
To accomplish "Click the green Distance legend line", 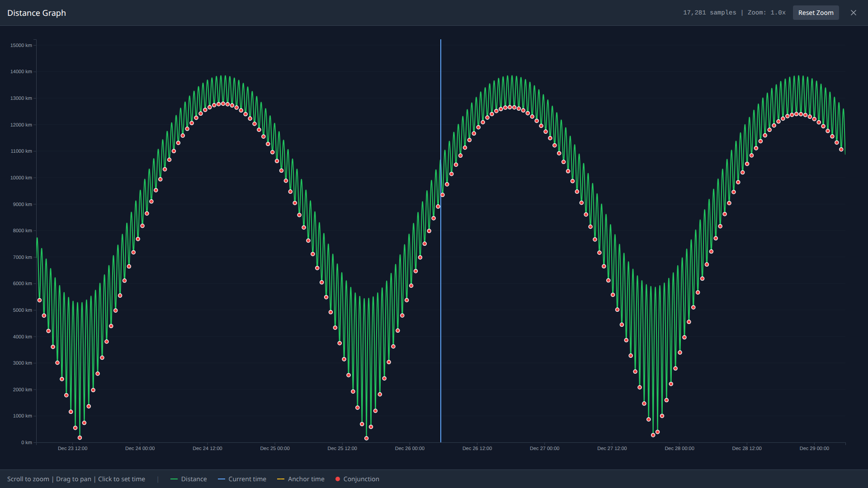I will [x=174, y=479].
